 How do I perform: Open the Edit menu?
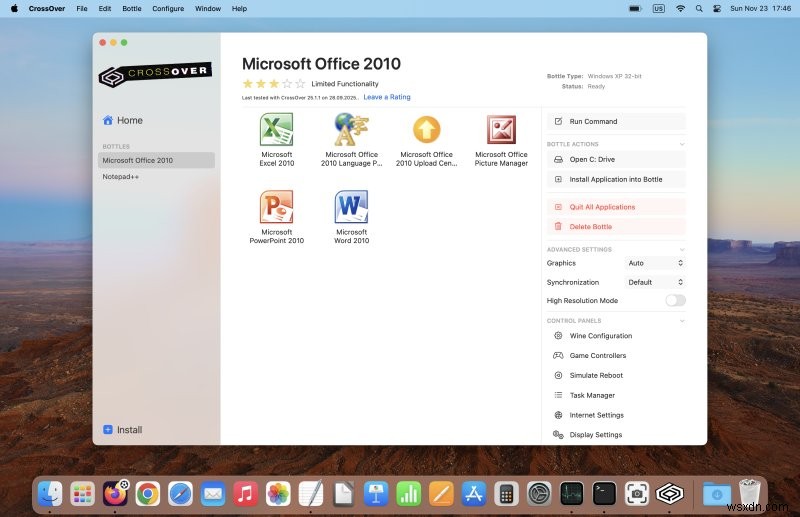[105, 9]
